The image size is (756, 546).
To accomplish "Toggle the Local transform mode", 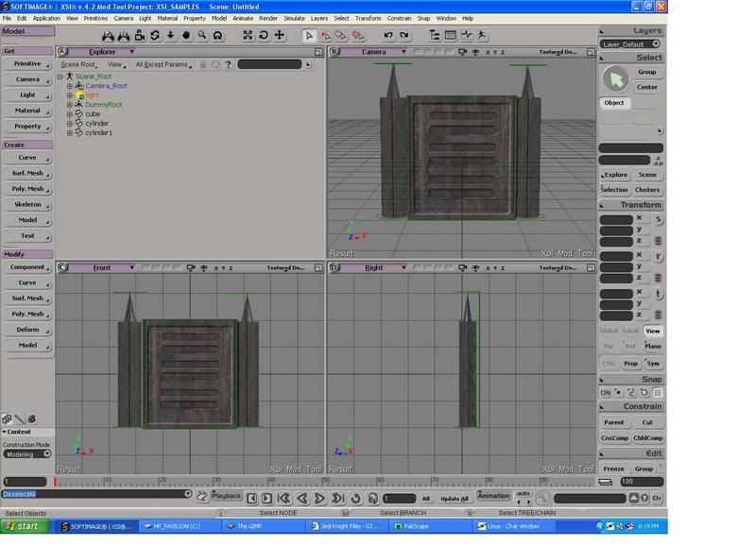I will [x=630, y=331].
